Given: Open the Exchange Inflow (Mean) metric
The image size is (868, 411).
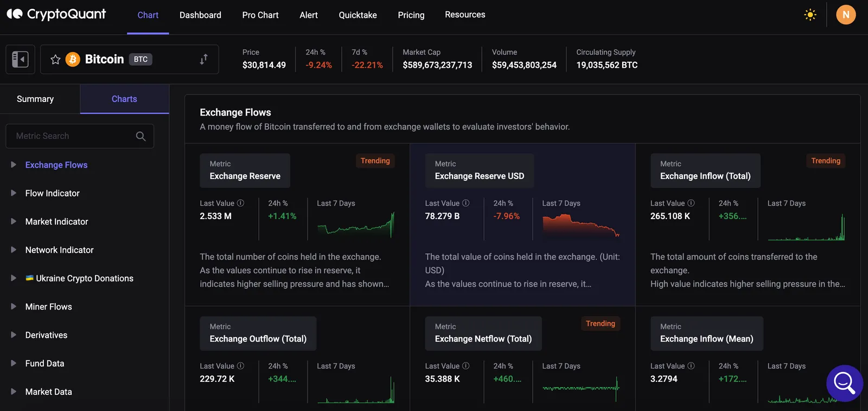Looking at the screenshot, I should point(707,333).
